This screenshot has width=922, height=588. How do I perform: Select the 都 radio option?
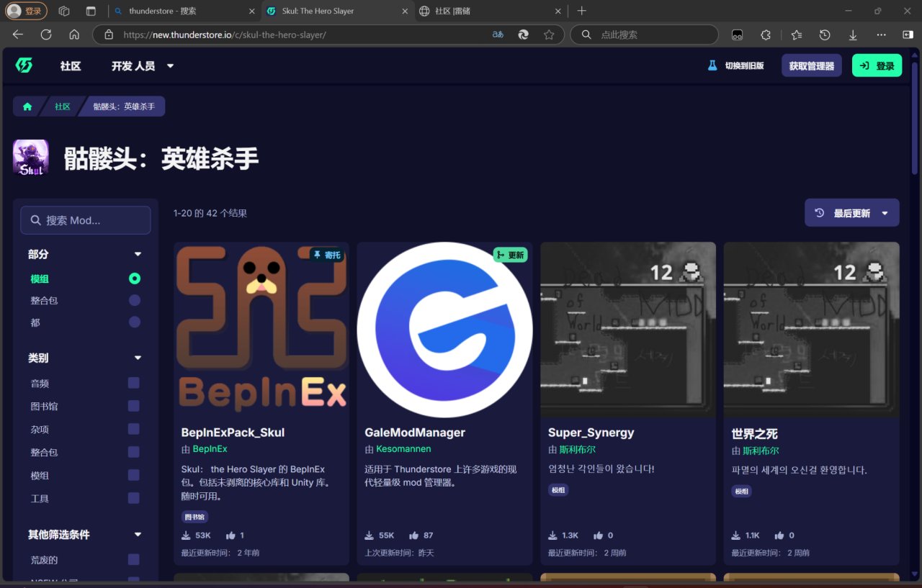tap(134, 322)
